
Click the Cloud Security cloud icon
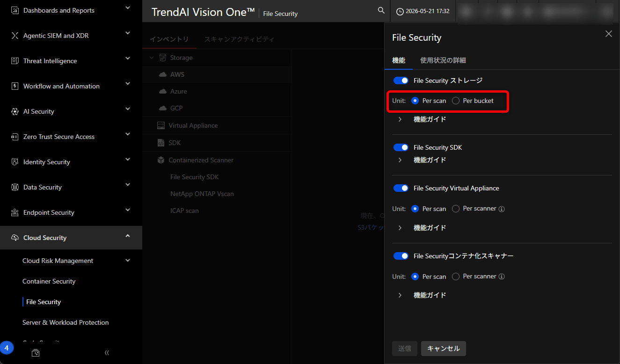15,238
